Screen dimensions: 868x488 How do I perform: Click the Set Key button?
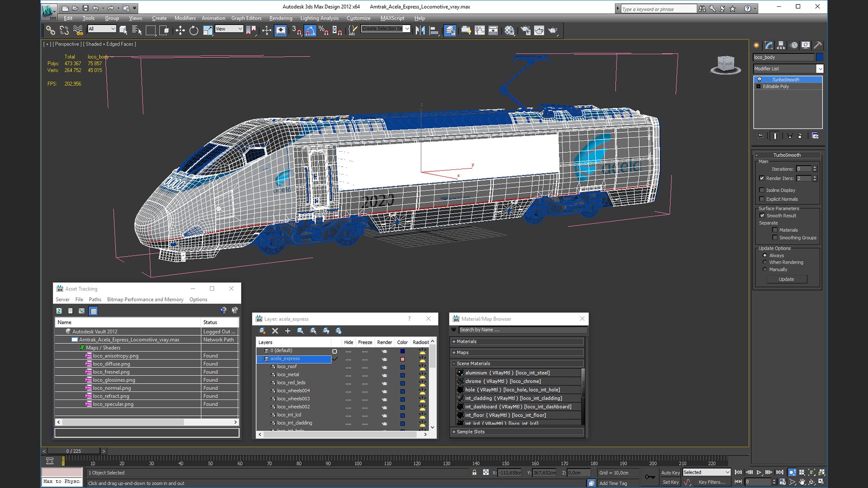tap(670, 482)
